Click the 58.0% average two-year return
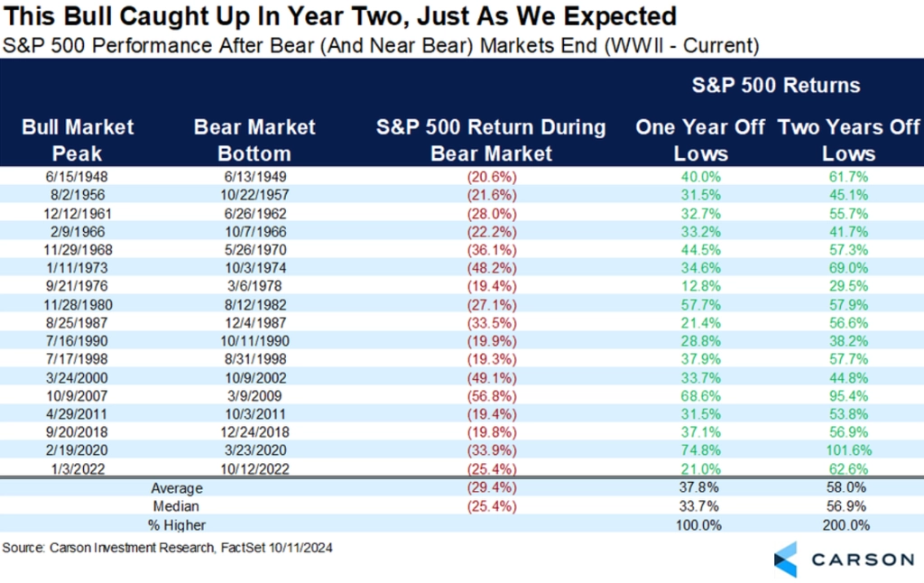The image size is (924, 583). 847,487
